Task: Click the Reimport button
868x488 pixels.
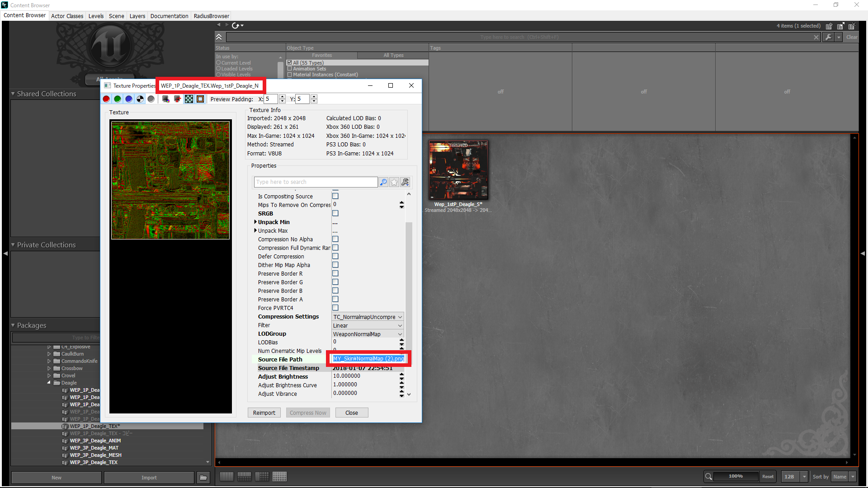Action: [x=264, y=413]
